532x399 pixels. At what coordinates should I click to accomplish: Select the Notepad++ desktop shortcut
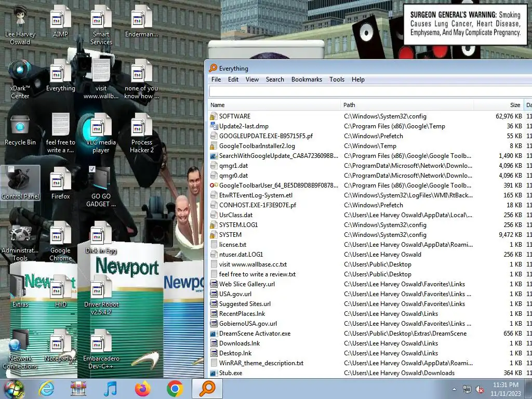point(60,345)
